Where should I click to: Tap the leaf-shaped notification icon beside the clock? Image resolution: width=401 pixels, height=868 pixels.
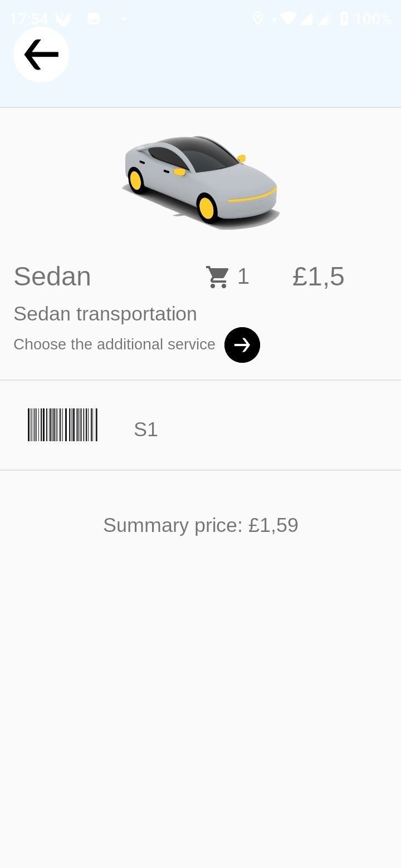click(63, 19)
